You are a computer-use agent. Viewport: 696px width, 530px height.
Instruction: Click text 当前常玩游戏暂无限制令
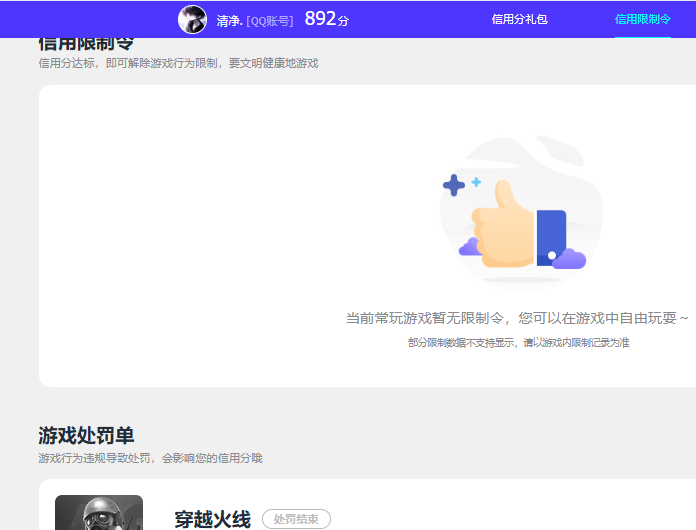click(425, 318)
